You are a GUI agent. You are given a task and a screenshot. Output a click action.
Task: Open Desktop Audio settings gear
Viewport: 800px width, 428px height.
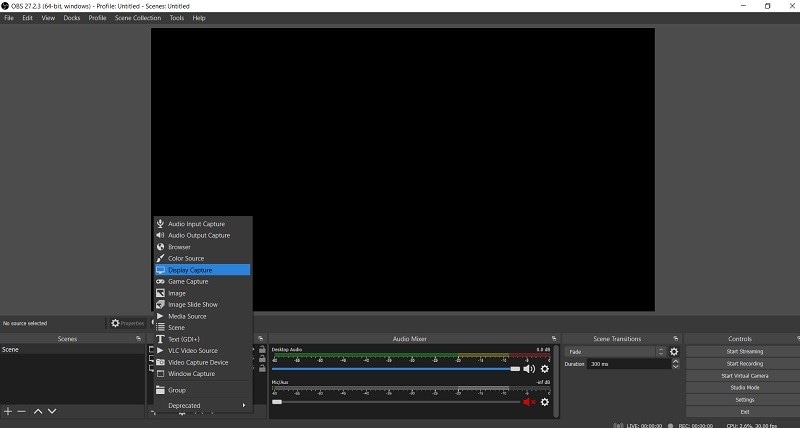click(x=545, y=369)
